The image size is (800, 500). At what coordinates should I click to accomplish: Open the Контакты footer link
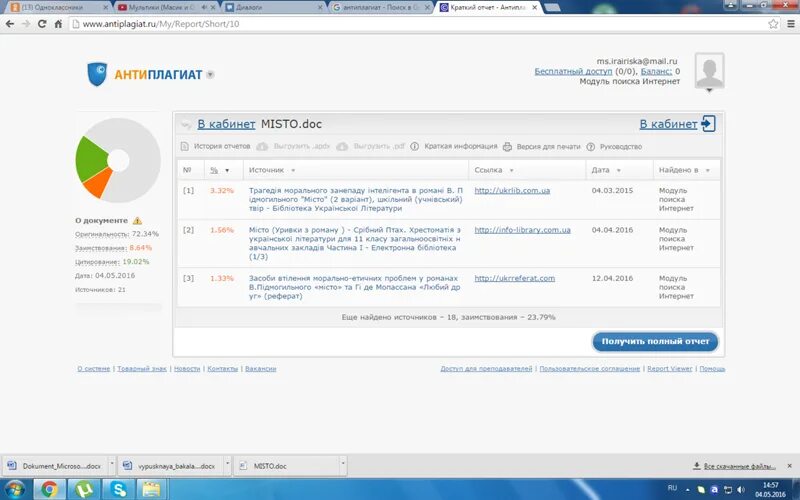click(222, 368)
